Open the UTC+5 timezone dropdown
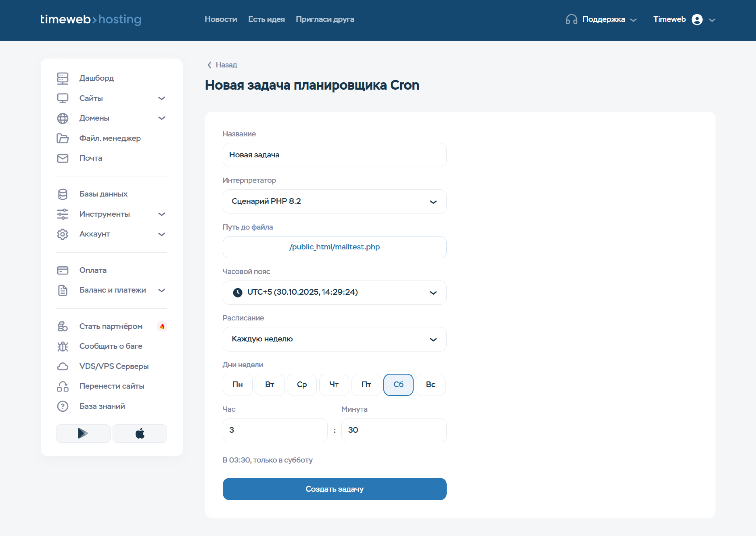Viewport: 756px width, 536px height. 334,292
